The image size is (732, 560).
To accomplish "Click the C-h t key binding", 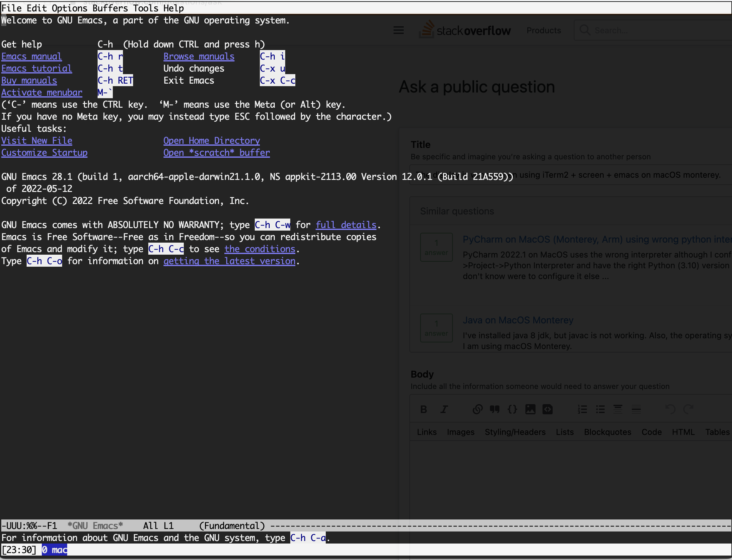I will click(x=110, y=68).
